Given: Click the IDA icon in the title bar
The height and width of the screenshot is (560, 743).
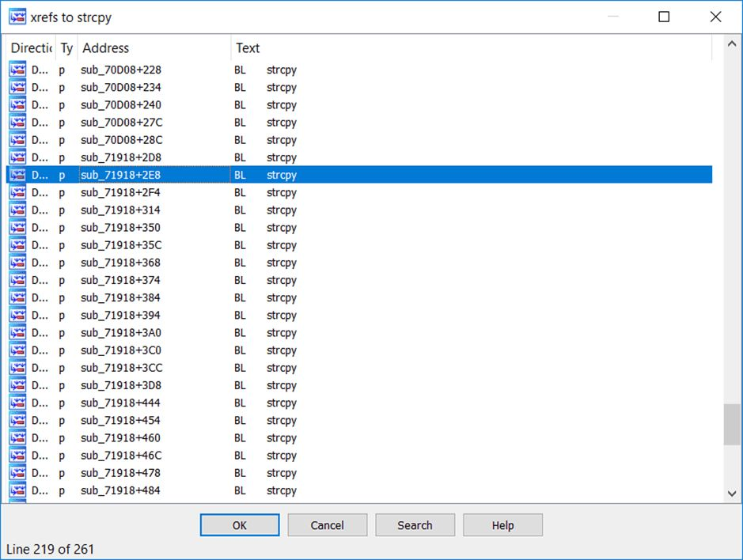Looking at the screenshot, I should (x=17, y=17).
